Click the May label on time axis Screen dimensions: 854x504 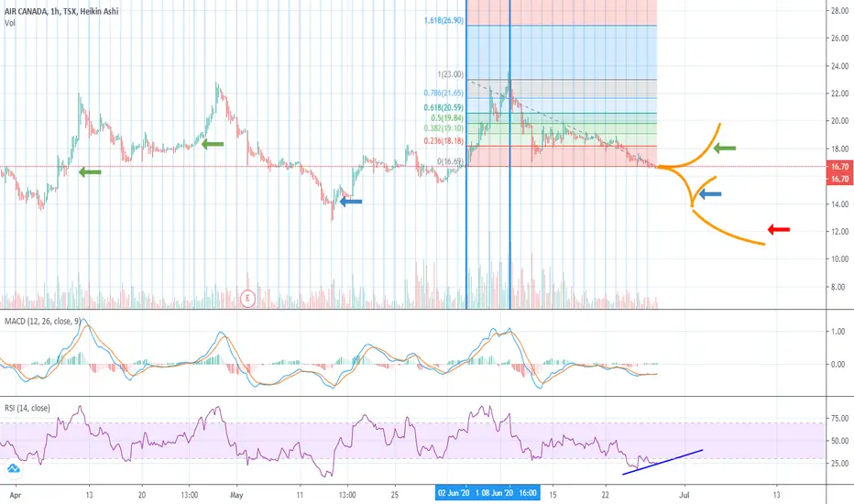tap(236, 495)
